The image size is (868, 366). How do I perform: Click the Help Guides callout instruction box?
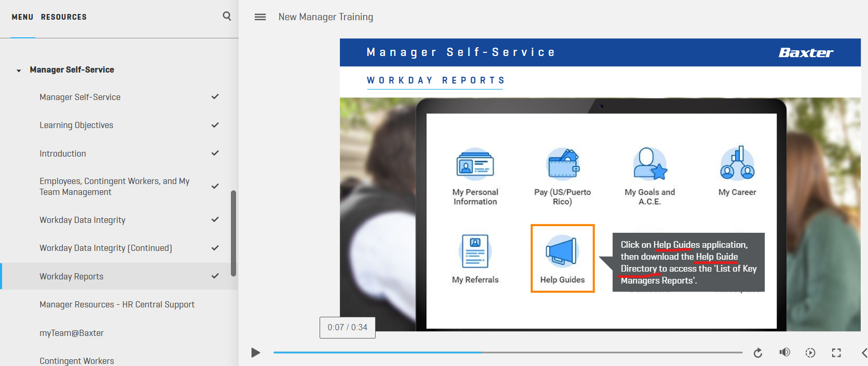(688, 262)
